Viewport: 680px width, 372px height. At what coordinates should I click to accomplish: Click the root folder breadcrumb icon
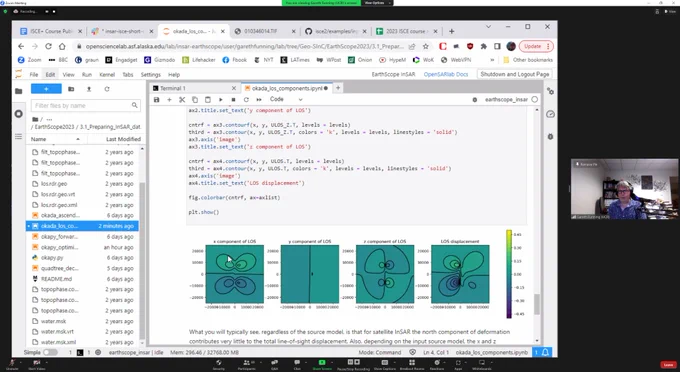point(35,119)
